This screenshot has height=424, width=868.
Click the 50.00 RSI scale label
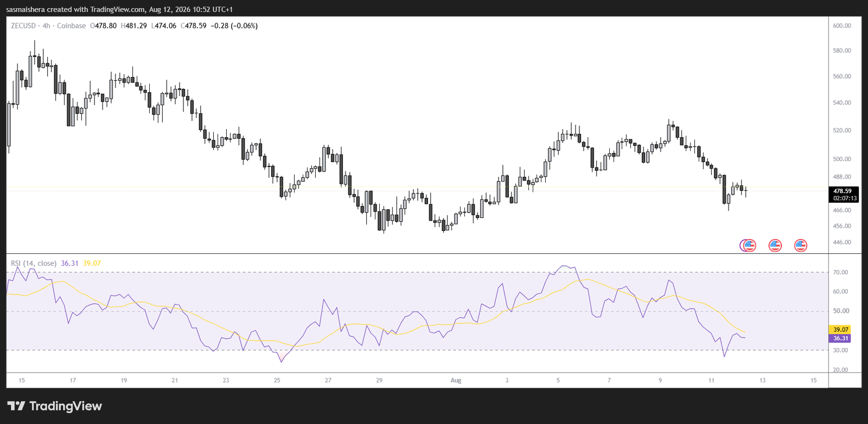[x=840, y=311]
